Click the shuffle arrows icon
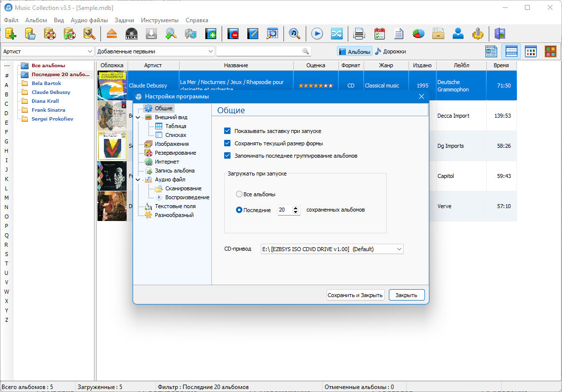 tap(336, 34)
